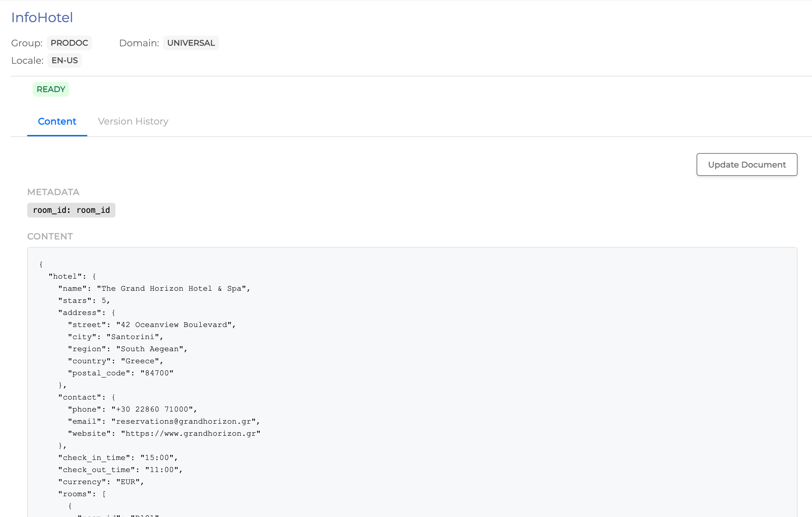Select the hotel phone number text

click(153, 409)
